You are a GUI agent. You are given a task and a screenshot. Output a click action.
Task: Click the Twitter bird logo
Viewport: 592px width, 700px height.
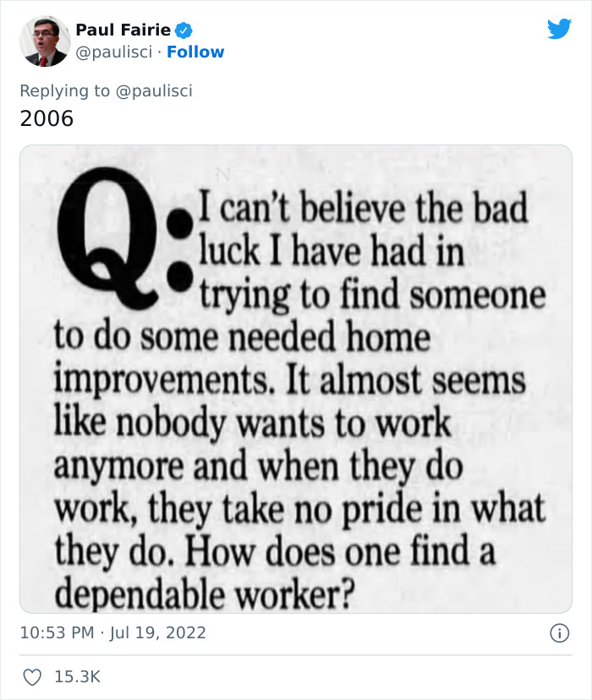[x=560, y=27]
